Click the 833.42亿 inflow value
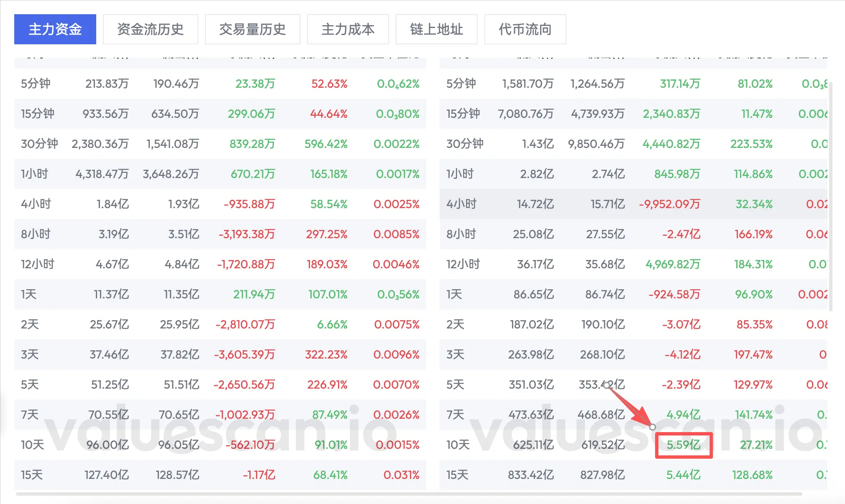 tap(530, 475)
